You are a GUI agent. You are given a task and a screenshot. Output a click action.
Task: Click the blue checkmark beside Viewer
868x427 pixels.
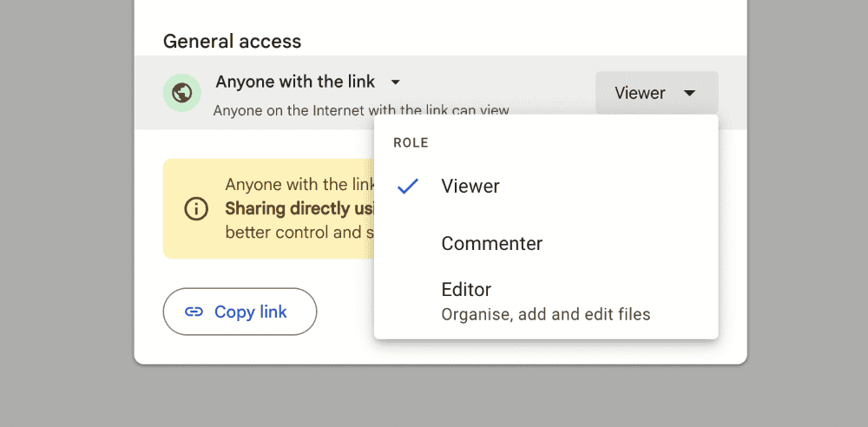pos(408,186)
